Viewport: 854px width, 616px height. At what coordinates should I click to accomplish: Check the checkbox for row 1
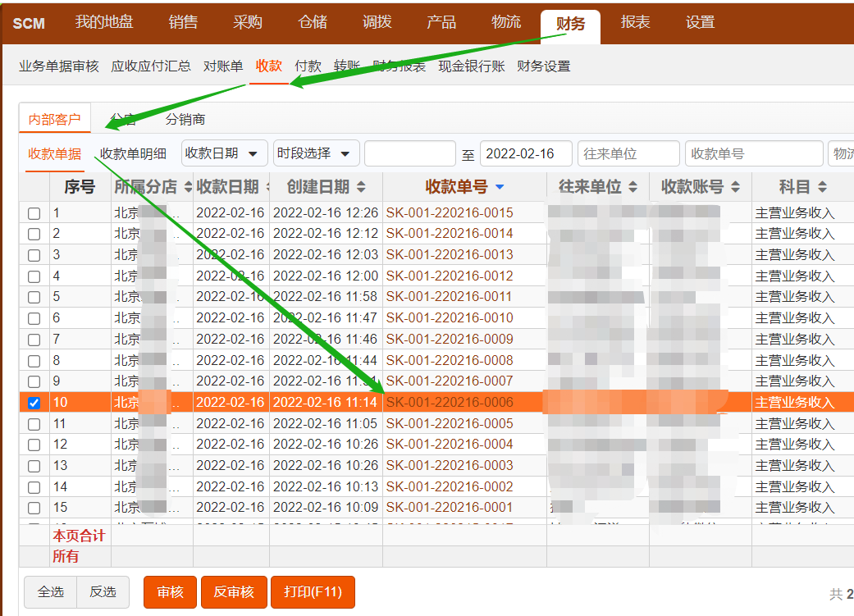[x=34, y=213]
